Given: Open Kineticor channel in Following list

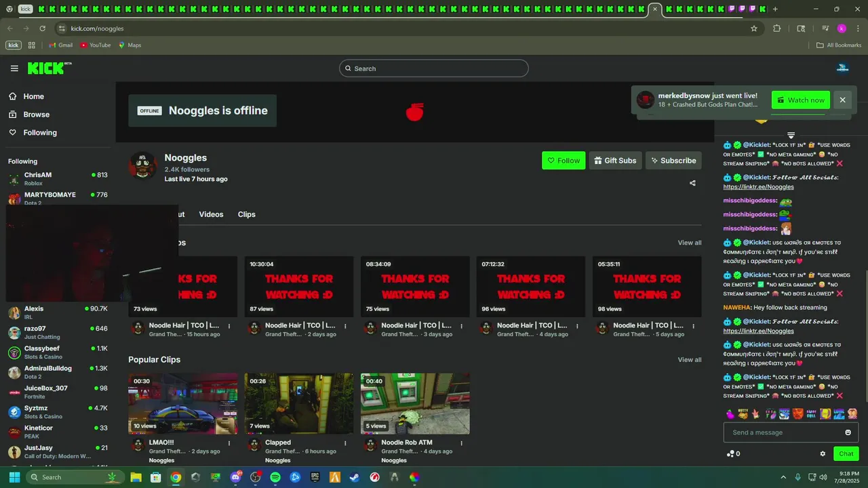Looking at the screenshot, I should tap(58, 432).
